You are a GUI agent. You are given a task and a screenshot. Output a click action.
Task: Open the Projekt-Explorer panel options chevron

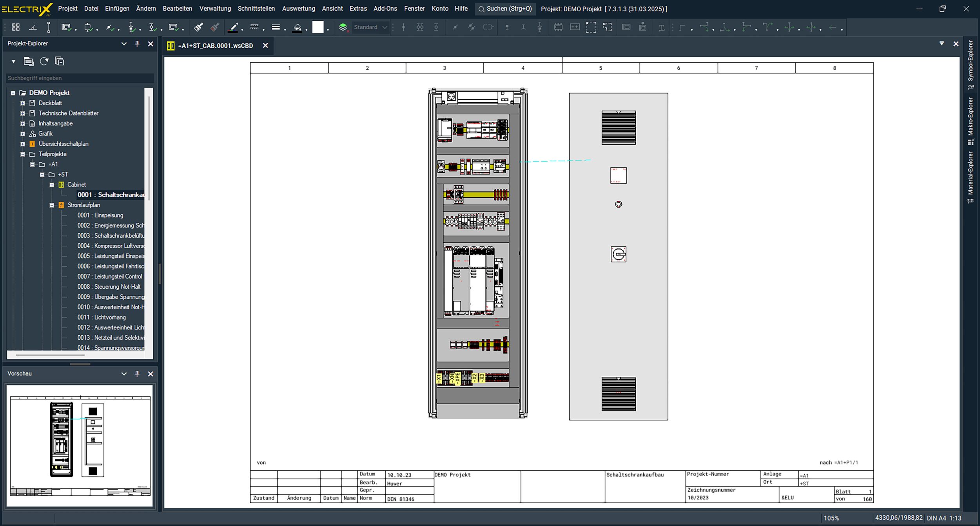(124, 43)
